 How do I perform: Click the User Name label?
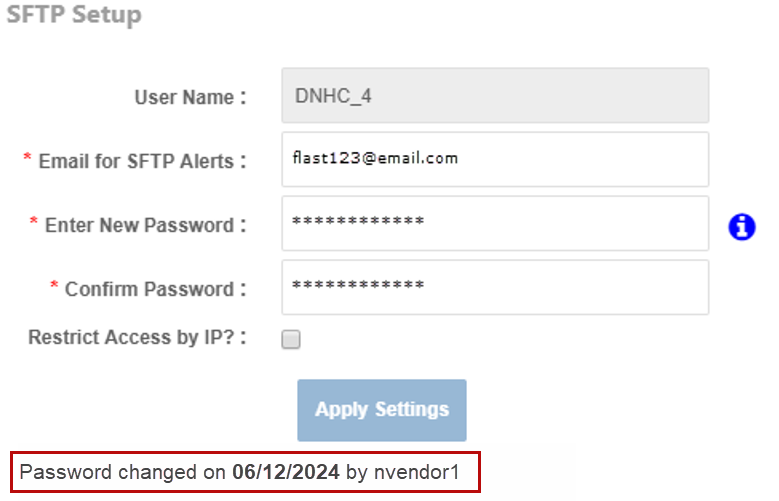190,98
